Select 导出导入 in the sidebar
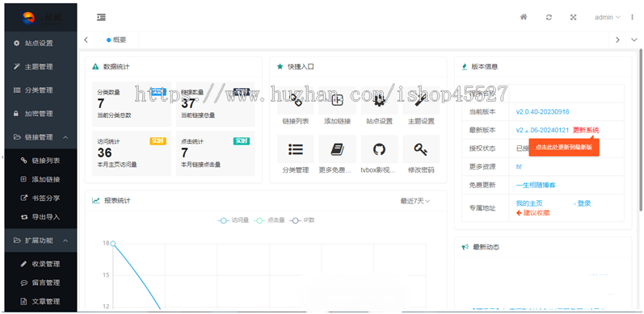The height and width of the screenshot is (314, 644). click(x=40, y=216)
